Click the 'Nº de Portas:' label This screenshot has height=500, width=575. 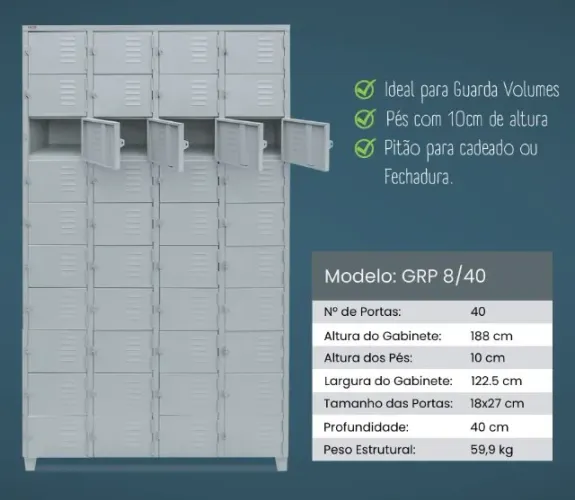[362, 312]
